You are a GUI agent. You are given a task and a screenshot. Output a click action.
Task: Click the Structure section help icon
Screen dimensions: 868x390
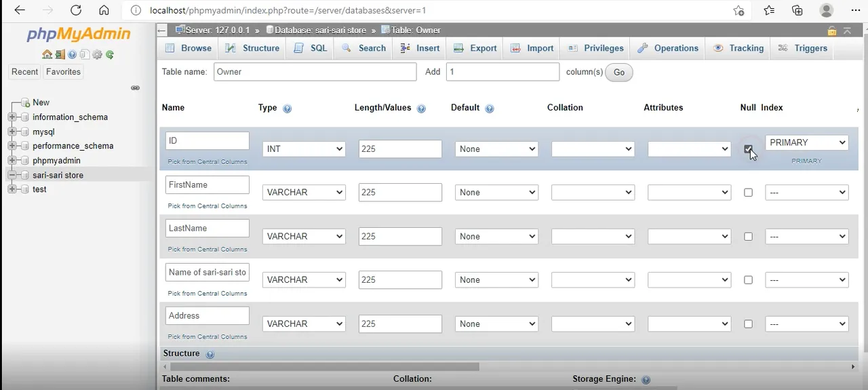point(210,354)
